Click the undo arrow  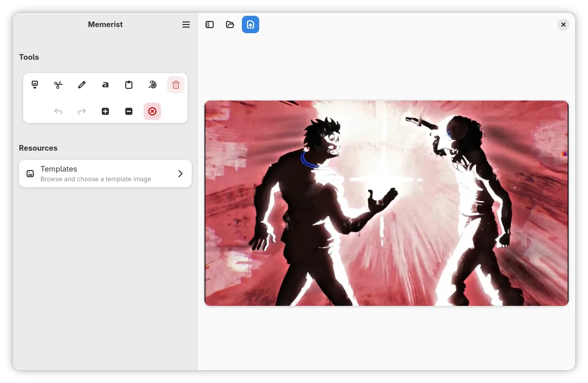point(58,111)
